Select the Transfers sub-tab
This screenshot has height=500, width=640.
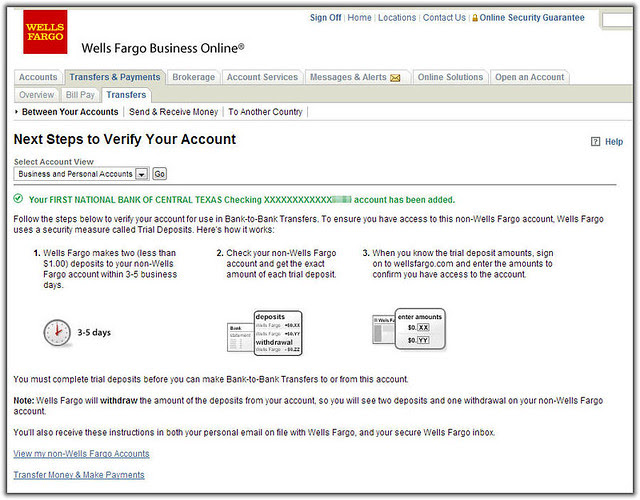[126, 95]
